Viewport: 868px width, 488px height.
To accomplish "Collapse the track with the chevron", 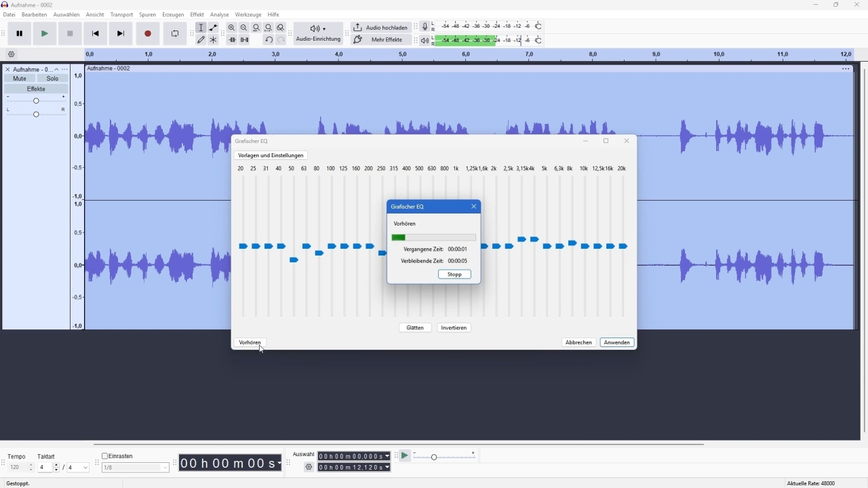I will click(x=57, y=70).
